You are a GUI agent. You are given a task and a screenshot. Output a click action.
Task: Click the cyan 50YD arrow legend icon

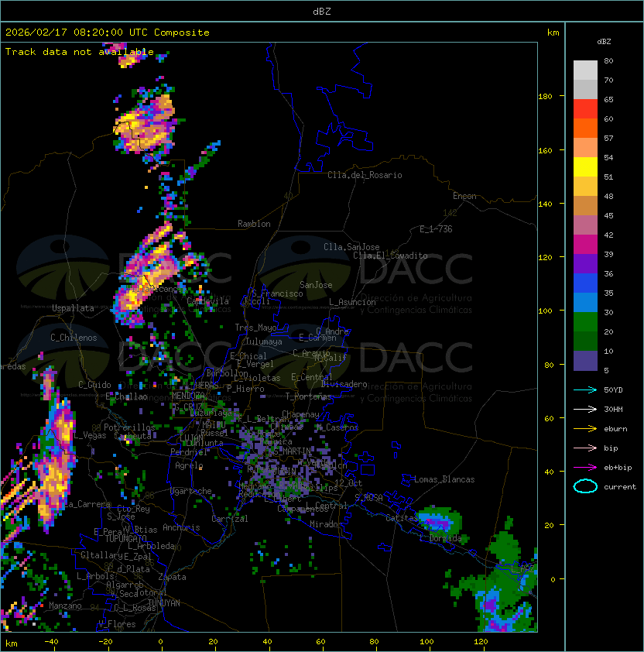[585, 389]
